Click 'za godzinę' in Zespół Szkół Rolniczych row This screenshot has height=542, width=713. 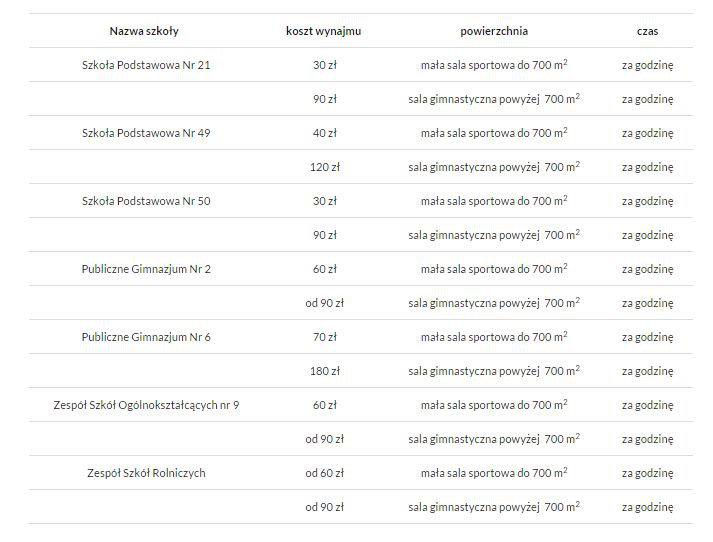pyautogui.click(x=648, y=473)
